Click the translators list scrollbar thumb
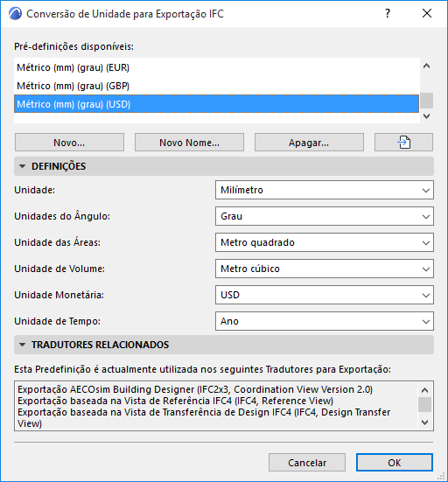The height and width of the screenshot is (482, 448). [x=425, y=404]
